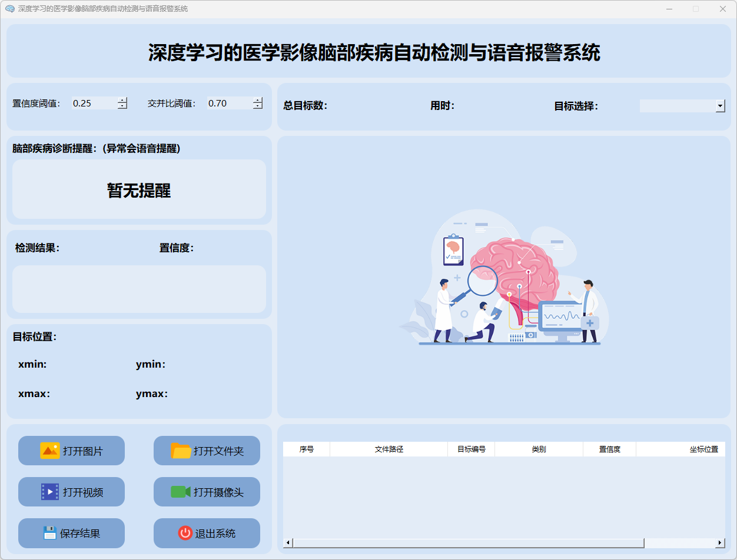Expand the 目标选择 dropdown arrow

click(x=720, y=106)
